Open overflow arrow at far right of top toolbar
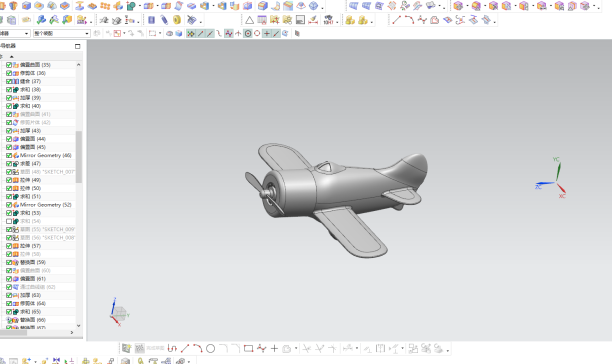Image resolution: width=612 pixels, height=364 pixels. (x=599, y=7)
